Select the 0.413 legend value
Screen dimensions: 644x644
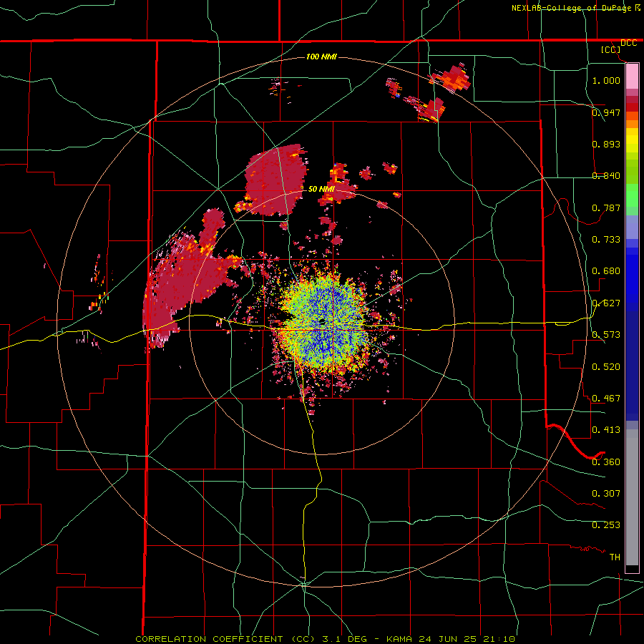pyautogui.click(x=606, y=429)
